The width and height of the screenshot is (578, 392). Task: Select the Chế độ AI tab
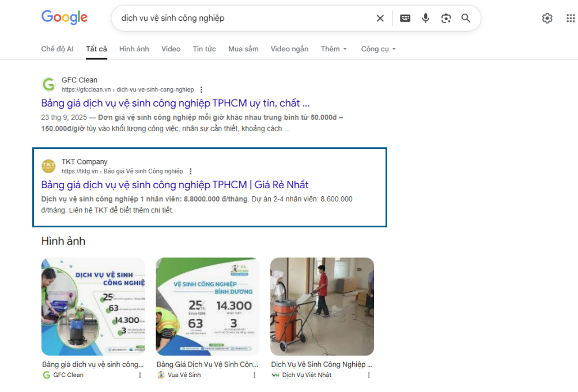click(57, 49)
